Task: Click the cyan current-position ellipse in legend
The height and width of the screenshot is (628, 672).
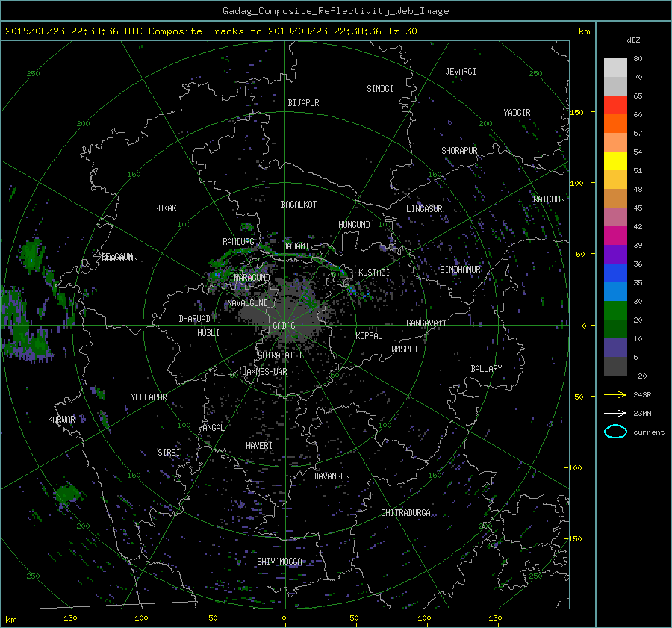Action: (x=615, y=432)
